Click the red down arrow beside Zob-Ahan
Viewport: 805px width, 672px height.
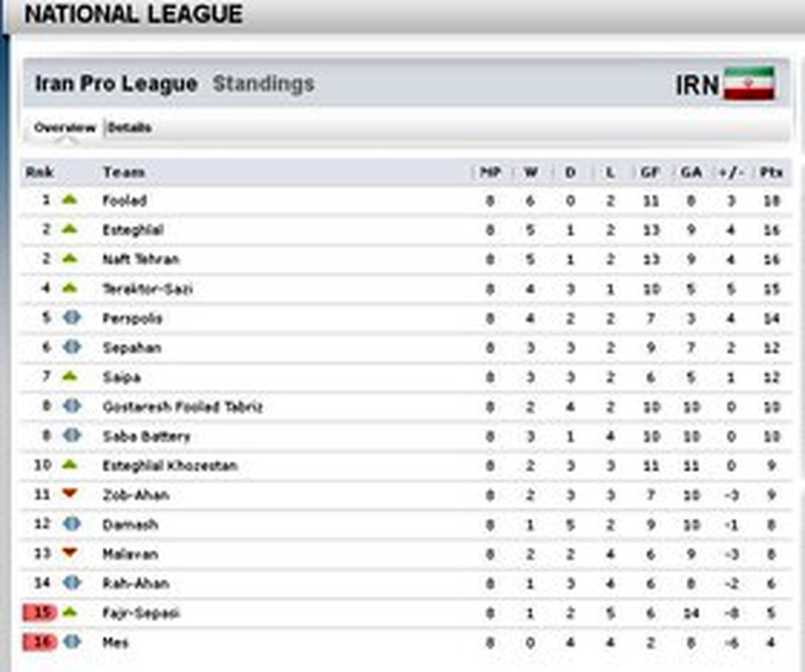70,494
